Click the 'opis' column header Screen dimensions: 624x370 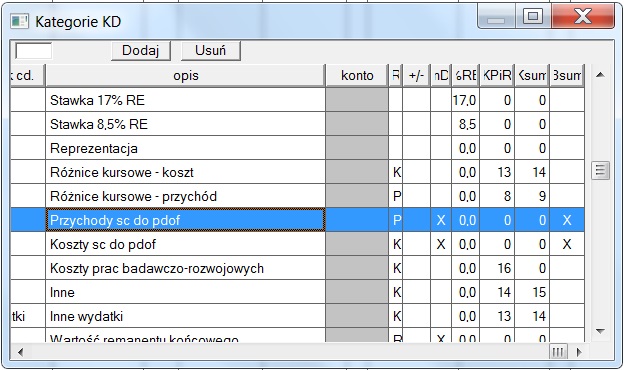pyautogui.click(x=186, y=76)
